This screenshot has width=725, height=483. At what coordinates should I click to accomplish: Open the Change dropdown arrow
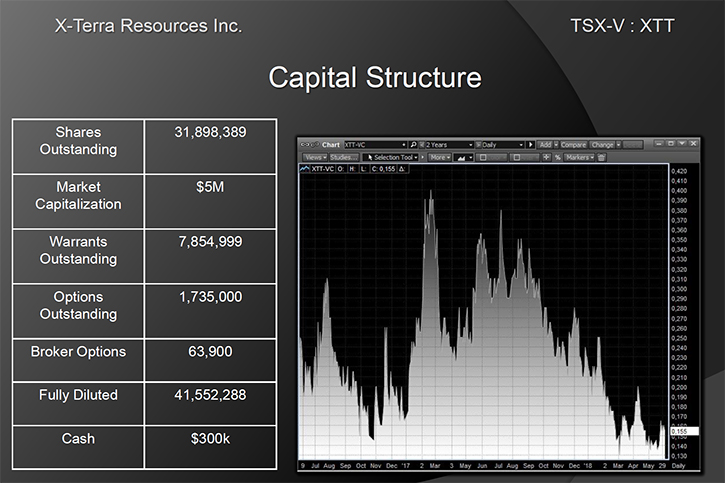point(619,145)
